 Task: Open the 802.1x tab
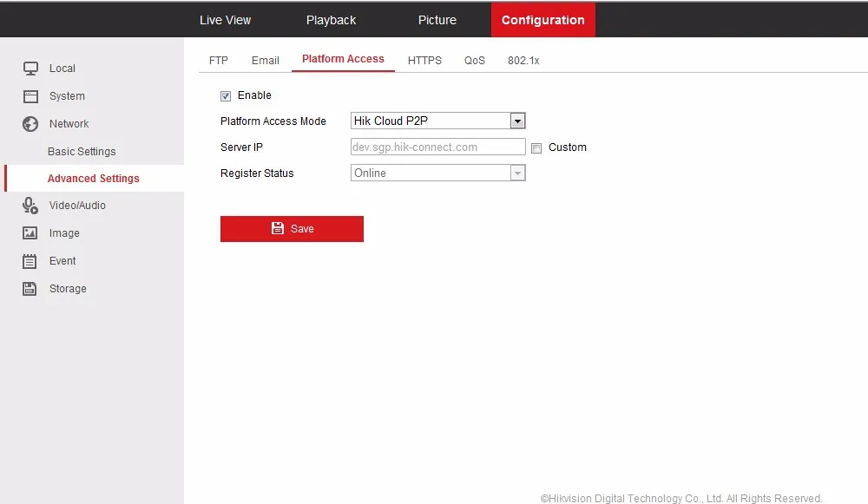click(523, 61)
